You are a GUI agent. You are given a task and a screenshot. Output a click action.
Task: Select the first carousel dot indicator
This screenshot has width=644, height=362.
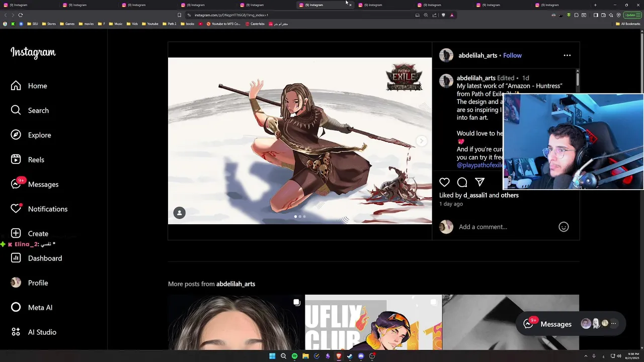coord(295,217)
